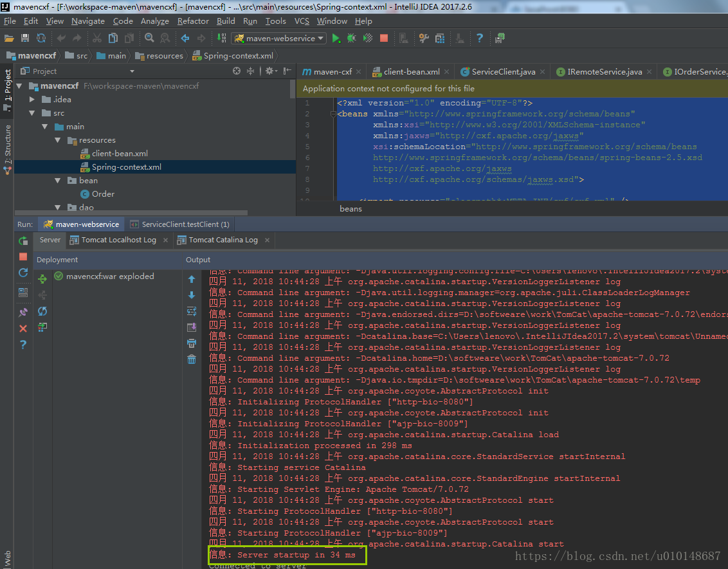Click red X Close icon in Run panel
This screenshot has width=728, height=569.
tap(23, 329)
